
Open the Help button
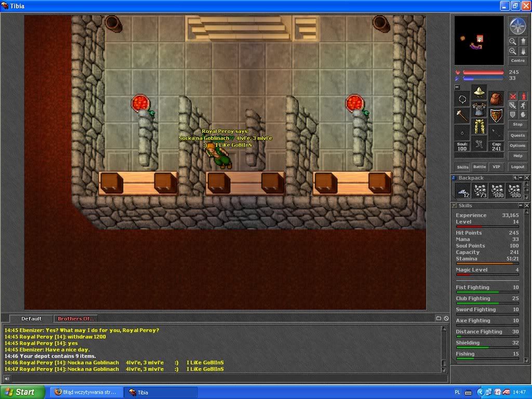[x=518, y=156]
